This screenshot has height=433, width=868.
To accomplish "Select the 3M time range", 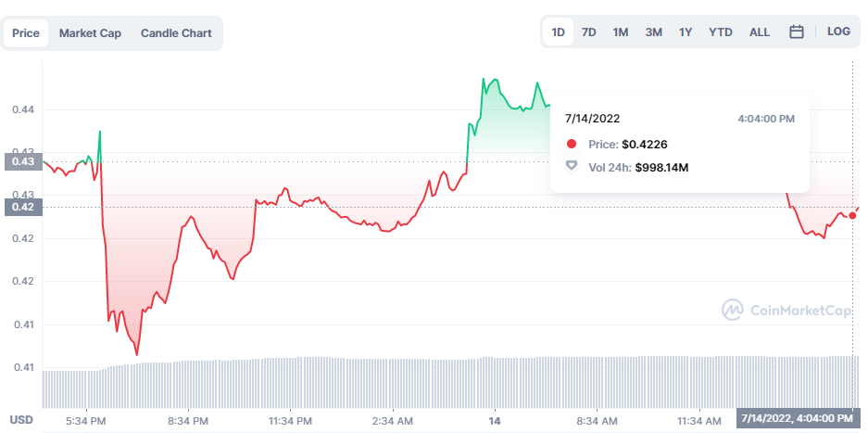I will pyautogui.click(x=654, y=32).
